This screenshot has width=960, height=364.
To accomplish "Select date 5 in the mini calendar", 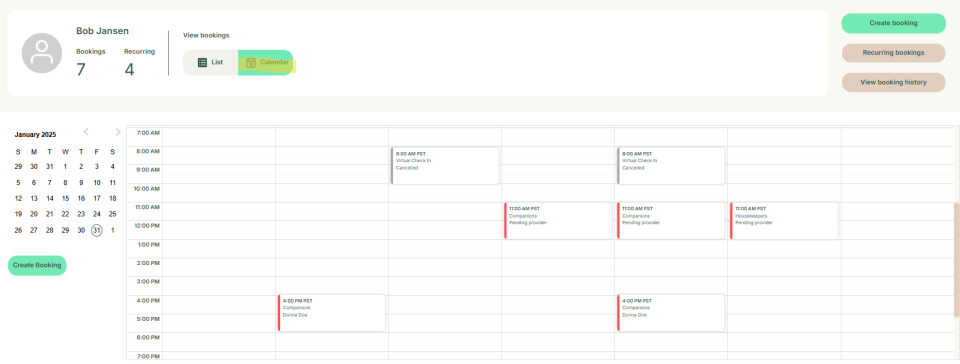I will pos(18,182).
